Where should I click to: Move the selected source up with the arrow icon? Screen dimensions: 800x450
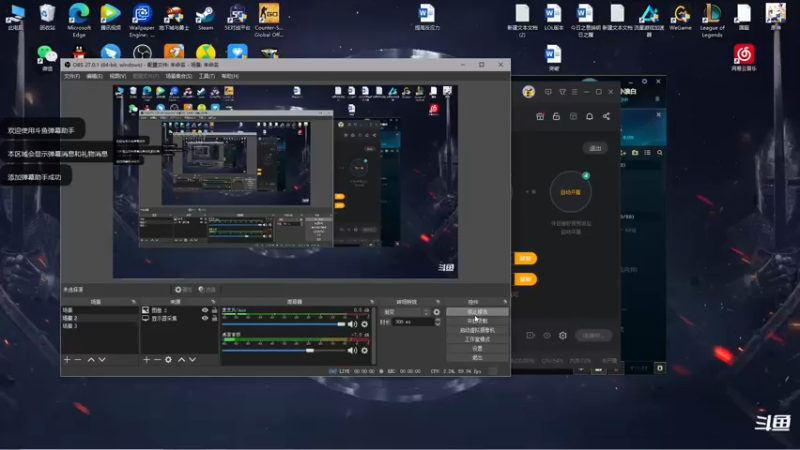click(181, 360)
